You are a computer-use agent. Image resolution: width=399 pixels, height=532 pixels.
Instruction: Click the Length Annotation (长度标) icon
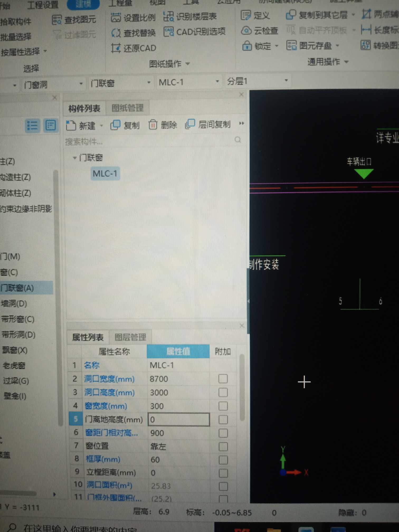coord(366,30)
